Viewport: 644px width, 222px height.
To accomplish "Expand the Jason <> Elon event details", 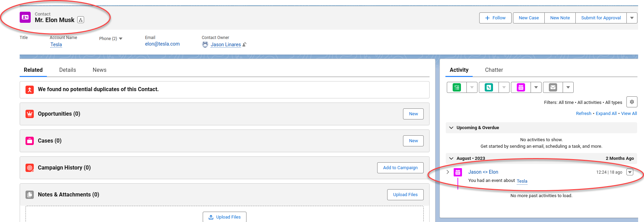I will (x=448, y=172).
